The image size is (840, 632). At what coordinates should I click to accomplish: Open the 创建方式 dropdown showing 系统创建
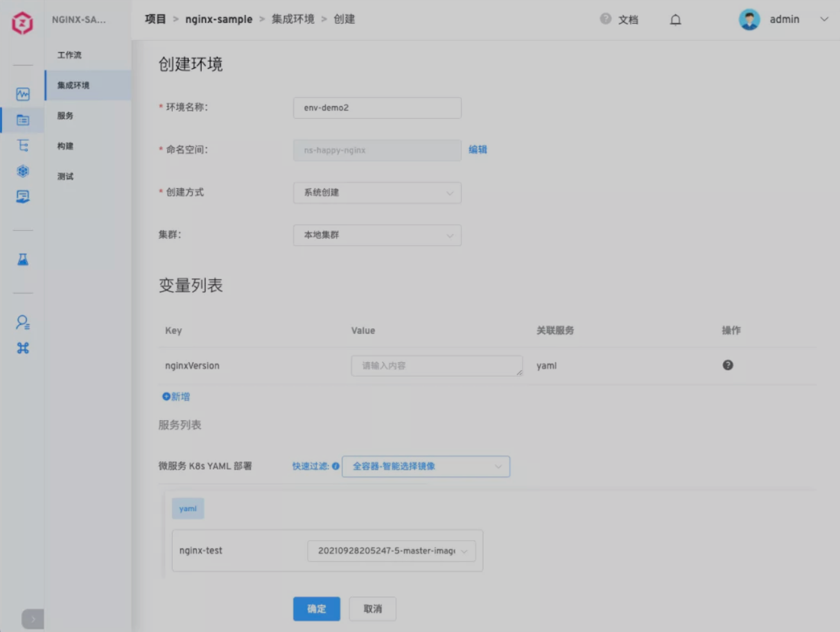377,193
